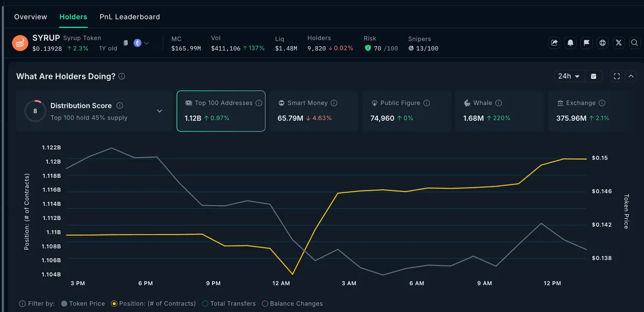Expand the Distribution Score chevron
The height and width of the screenshot is (312, 644).
[159, 111]
